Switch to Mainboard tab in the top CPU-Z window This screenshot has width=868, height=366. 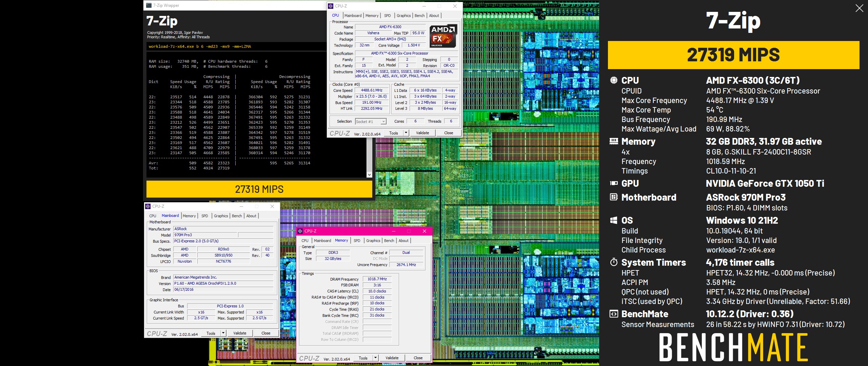(353, 16)
